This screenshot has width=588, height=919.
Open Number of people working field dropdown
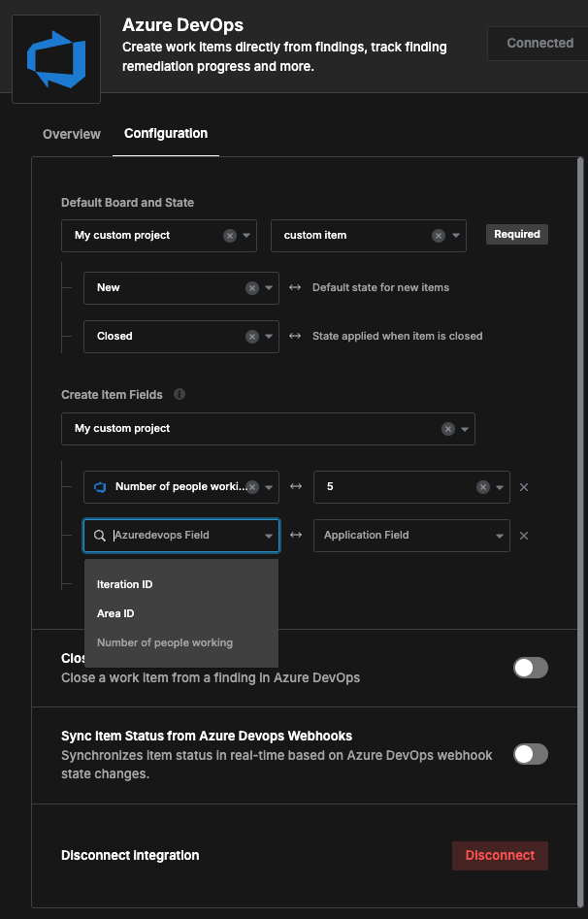click(269, 487)
